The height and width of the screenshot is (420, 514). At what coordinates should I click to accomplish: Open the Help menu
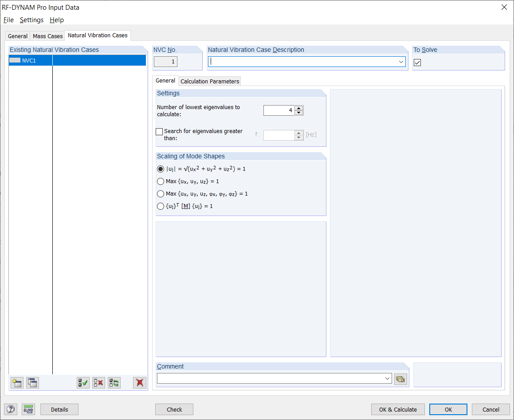pyautogui.click(x=57, y=20)
